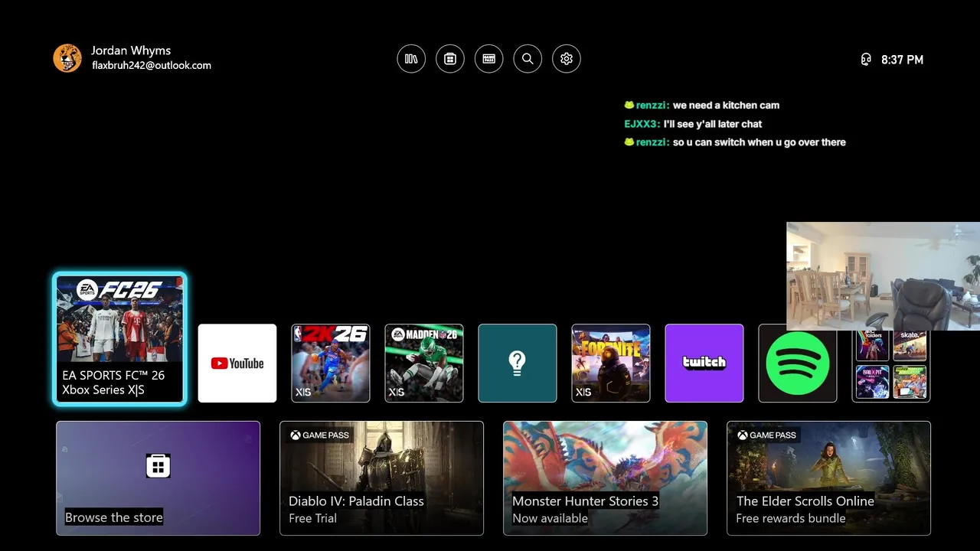Click Game Pass badge on Diablo IV card
The width and height of the screenshot is (980, 551).
pyautogui.click(x=319, y=435)
